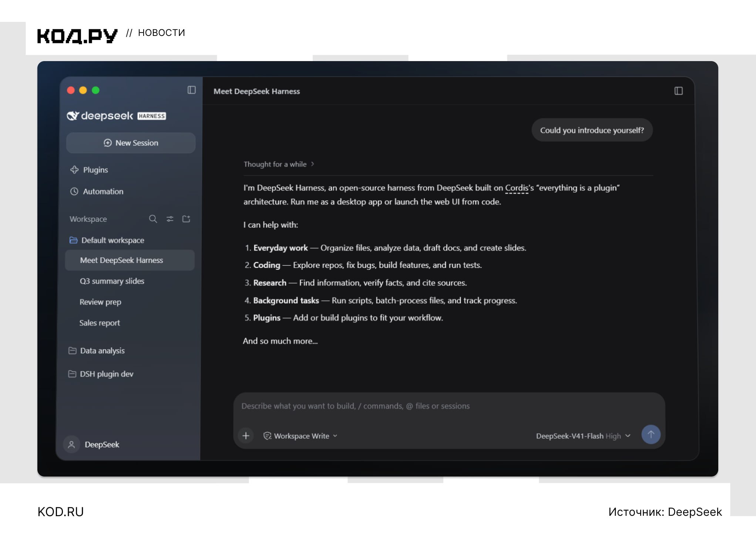
Task: Open the Sales report session
Action: (100, 323)
